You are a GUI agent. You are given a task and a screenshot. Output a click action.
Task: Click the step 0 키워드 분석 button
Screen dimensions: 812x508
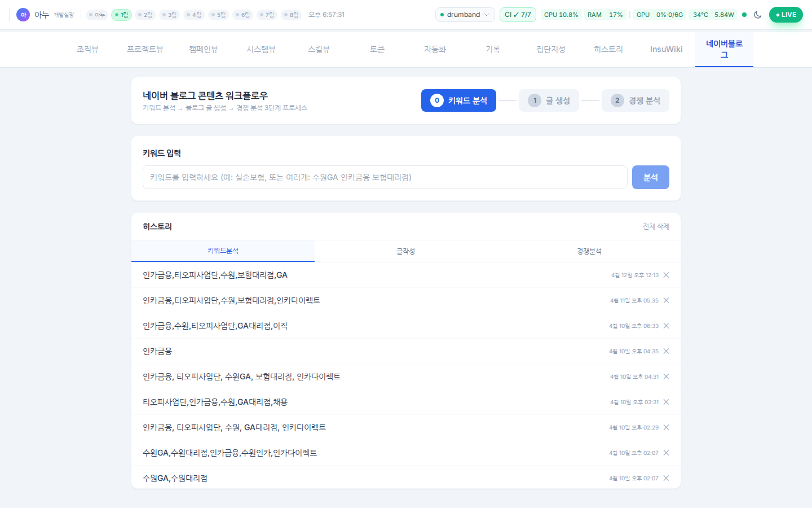click(458, 100)
